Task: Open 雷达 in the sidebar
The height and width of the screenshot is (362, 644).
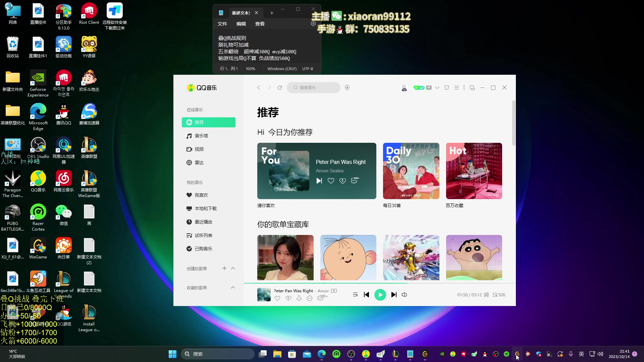Action: coord(209,163)
